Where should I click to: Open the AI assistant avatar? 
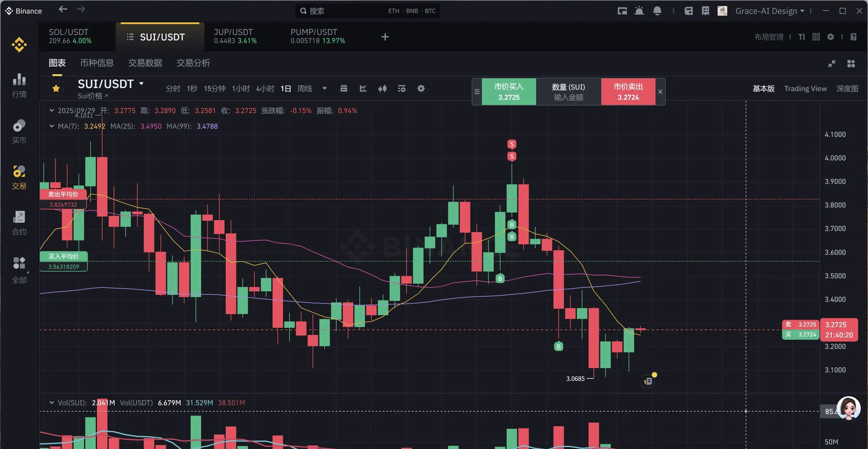848,408
